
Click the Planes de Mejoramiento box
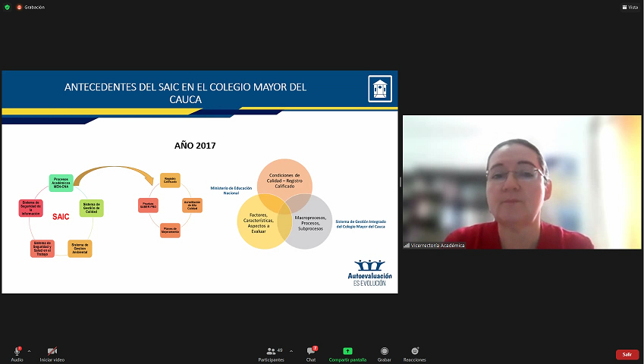(x=170, y=231)
